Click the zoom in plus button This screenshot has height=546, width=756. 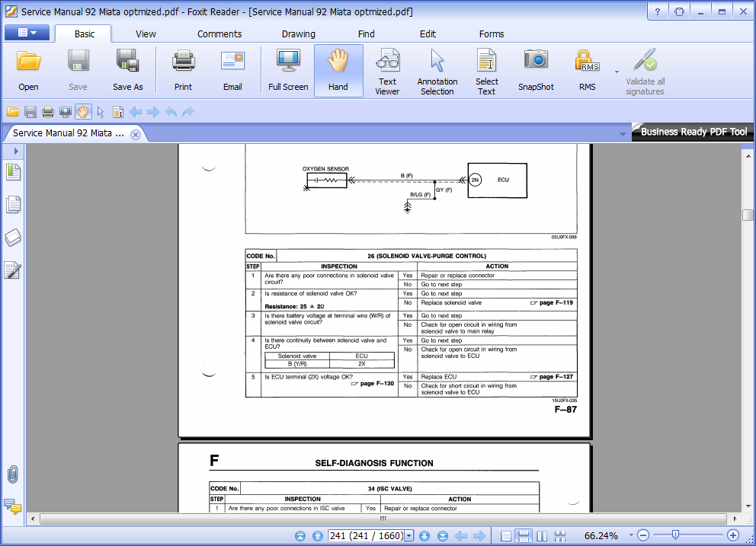(x=733, y=536)
